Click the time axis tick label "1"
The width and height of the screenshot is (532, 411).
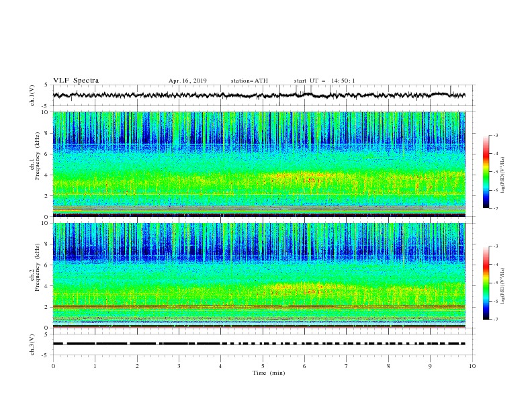(95, 366)
